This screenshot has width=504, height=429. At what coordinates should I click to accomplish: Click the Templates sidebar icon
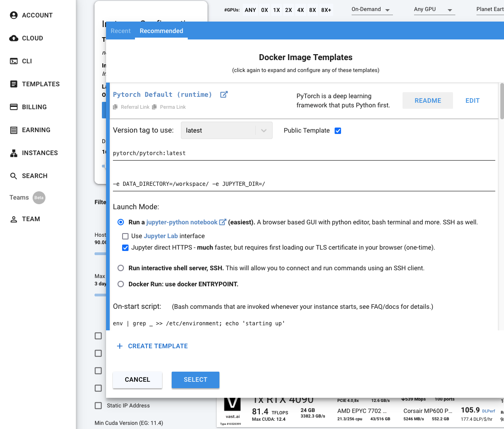(13, 84)
